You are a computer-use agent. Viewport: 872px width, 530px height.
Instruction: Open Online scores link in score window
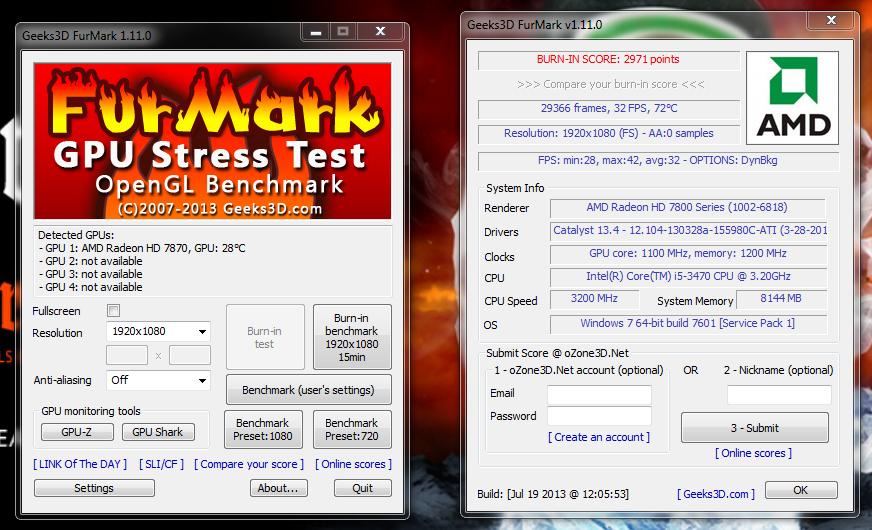[754, 453]
